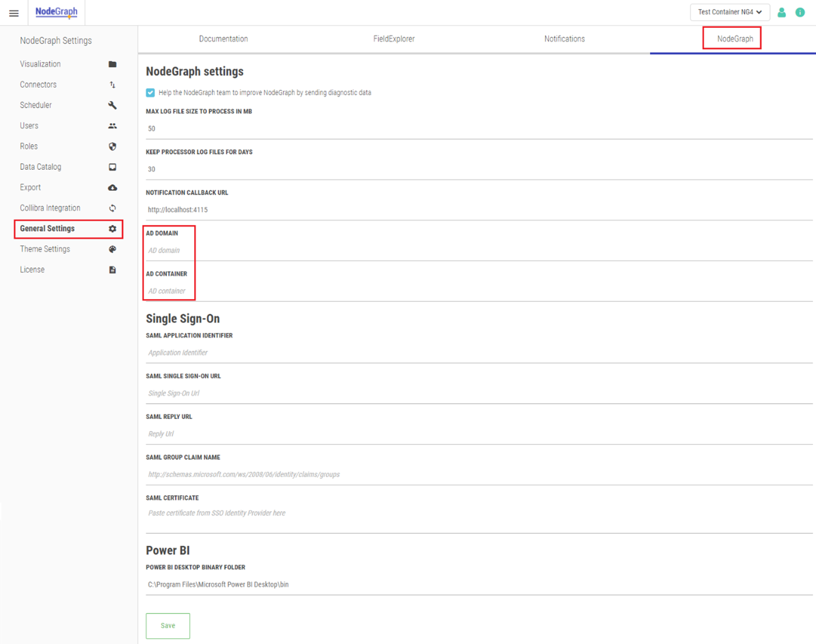Click the Visualization folder icon
Viewport: 816px width, 644px height.
112,64
